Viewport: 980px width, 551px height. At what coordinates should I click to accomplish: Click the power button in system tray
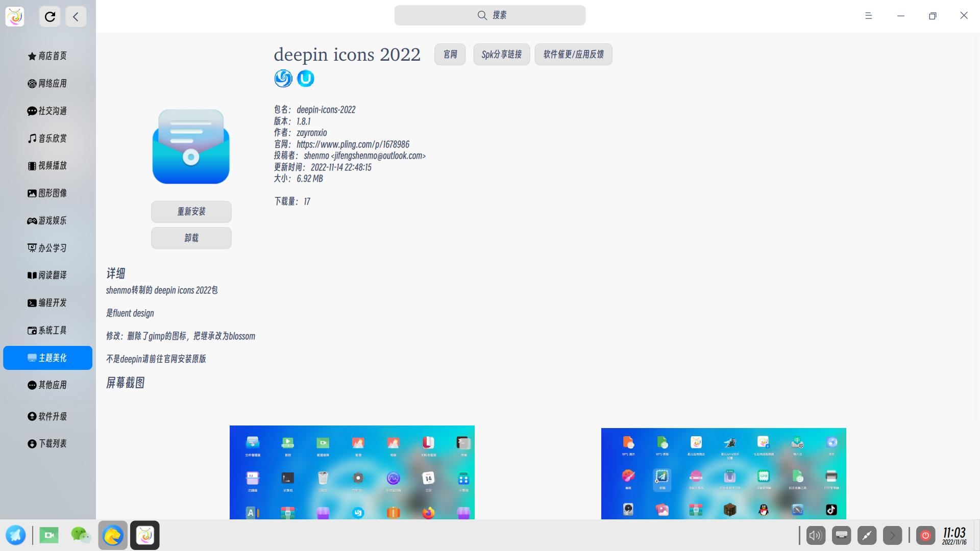[x=926, y=535]
